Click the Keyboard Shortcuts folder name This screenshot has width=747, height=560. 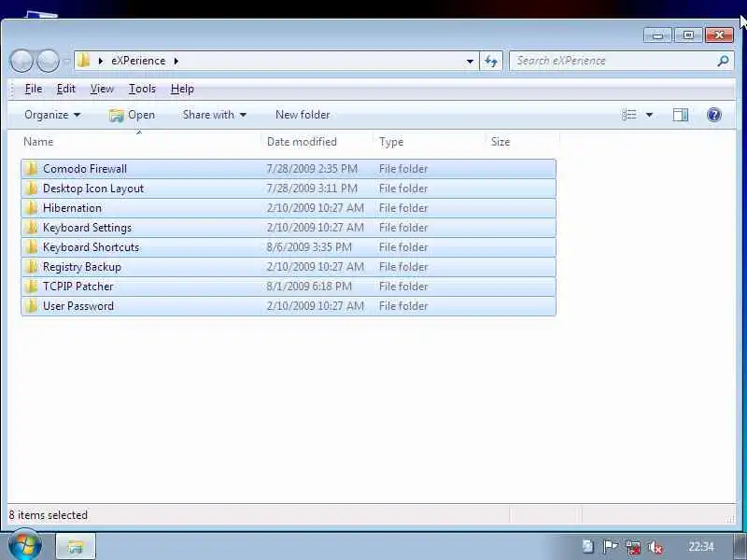click(x=91, y=247)
